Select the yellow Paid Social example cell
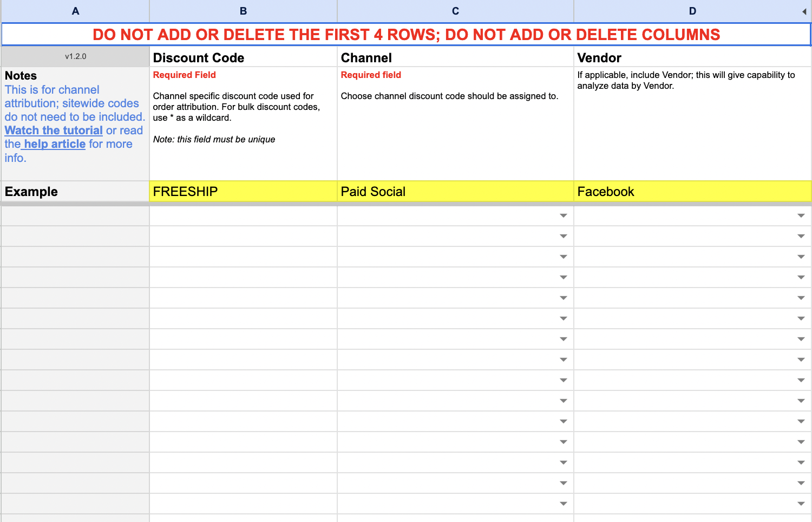The height and width of the screenshot is (522, 812). pyautogui.click(x=455, y=192)
